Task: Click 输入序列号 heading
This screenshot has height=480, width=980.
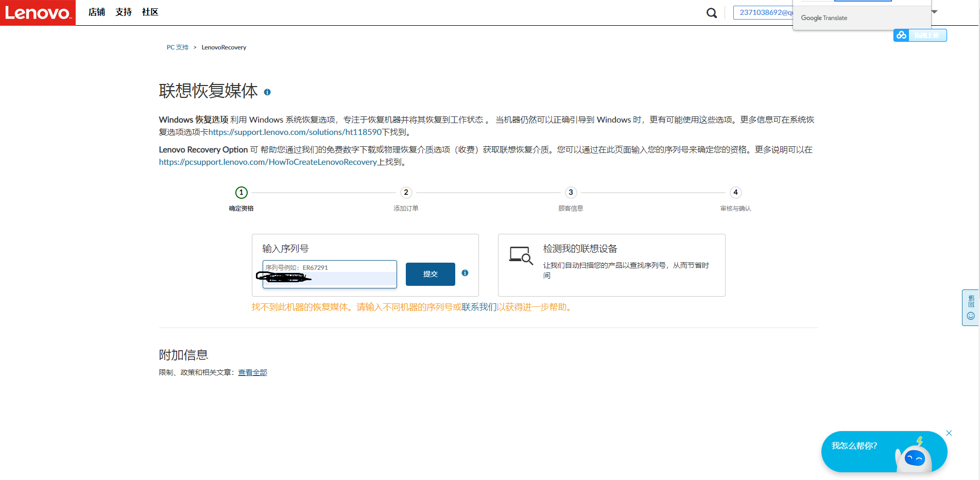Action: 285,249
